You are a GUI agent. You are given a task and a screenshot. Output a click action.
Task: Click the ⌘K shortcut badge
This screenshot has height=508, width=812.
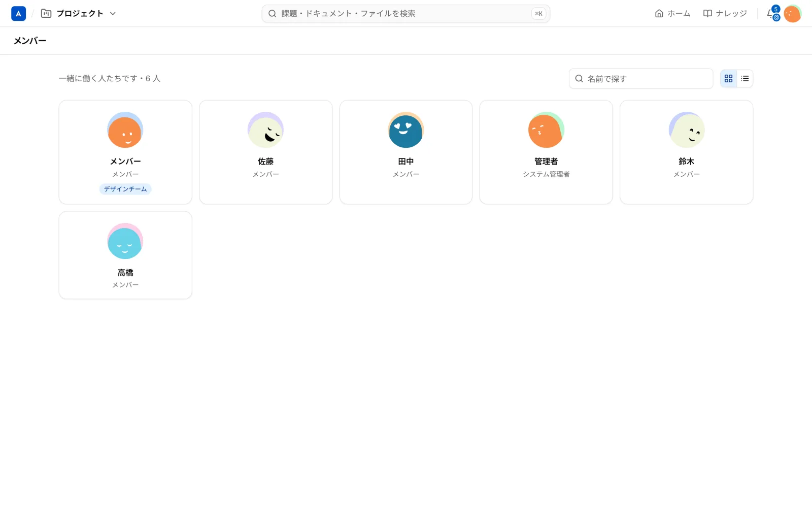(x=538, y=14)
